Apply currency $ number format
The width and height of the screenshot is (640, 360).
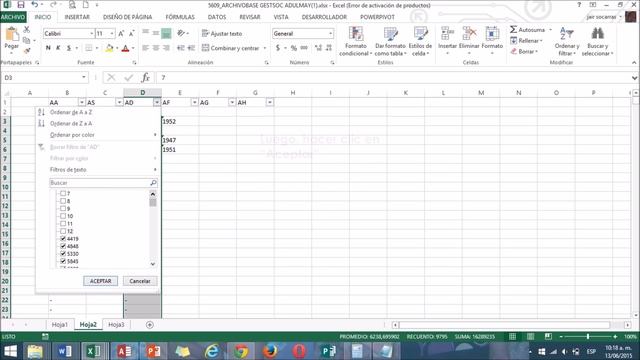[x=278, y=48]
